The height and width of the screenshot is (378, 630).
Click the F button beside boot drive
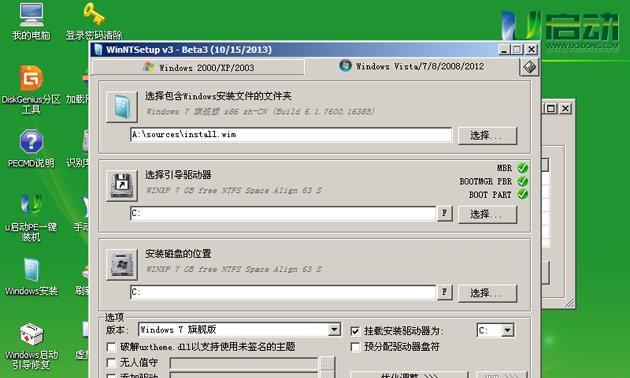click(x=444, y=213)
